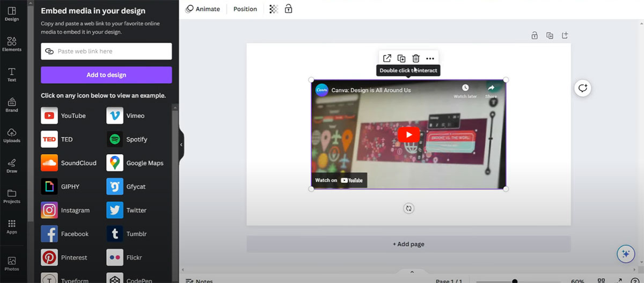
Task: Click the comment bubble button beside the page
Action: [x=583, y=88]
